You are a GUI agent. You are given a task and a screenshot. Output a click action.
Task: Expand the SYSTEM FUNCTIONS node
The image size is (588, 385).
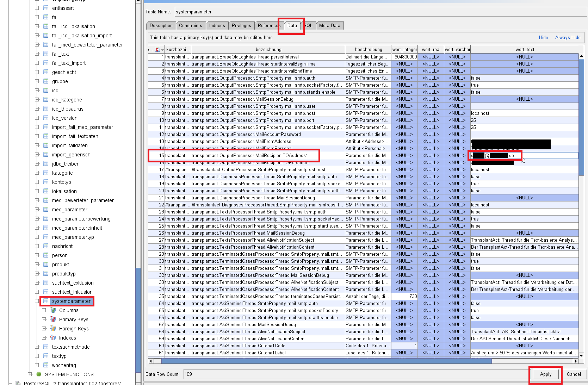coord(30,374)
